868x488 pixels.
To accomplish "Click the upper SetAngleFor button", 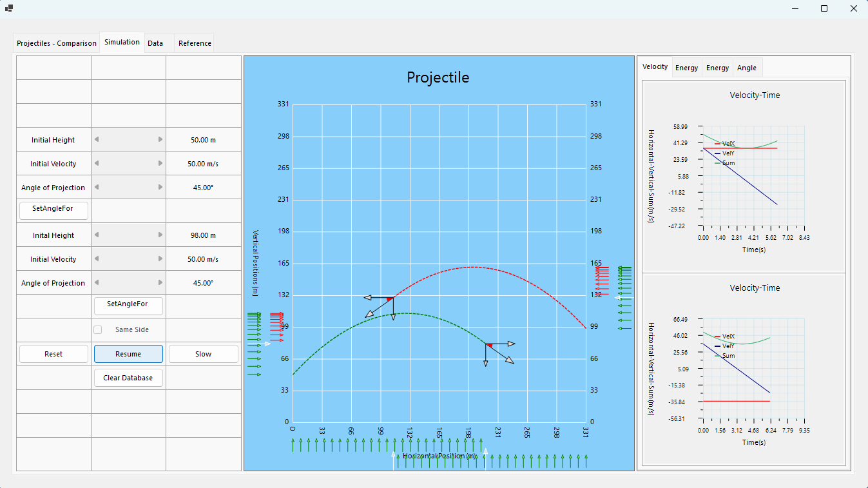I will (x=53, y=209).
